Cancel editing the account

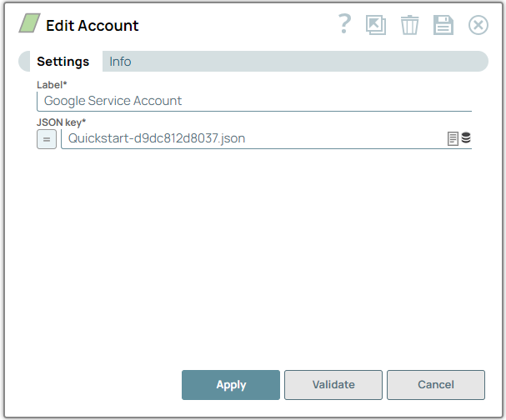tap(436, 385)
